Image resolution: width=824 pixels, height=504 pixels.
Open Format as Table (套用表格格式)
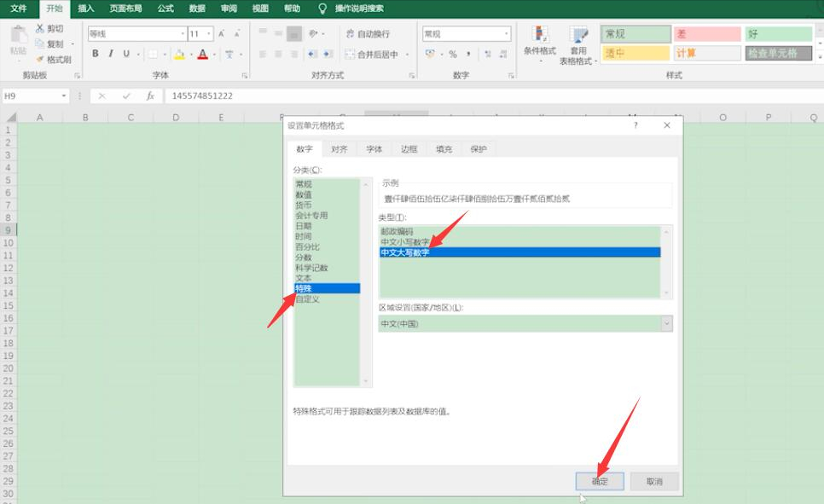[x=577, y=45]
